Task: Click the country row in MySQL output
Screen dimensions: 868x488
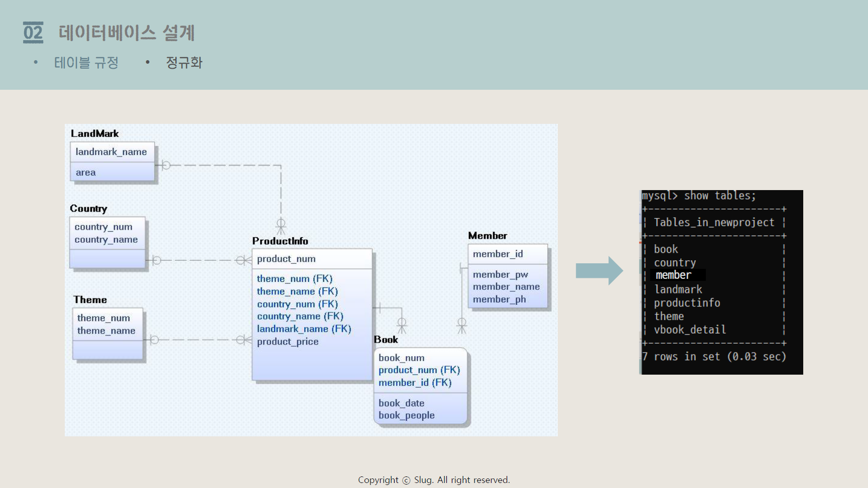Action: pyautogui.click(x=675, y=263)
